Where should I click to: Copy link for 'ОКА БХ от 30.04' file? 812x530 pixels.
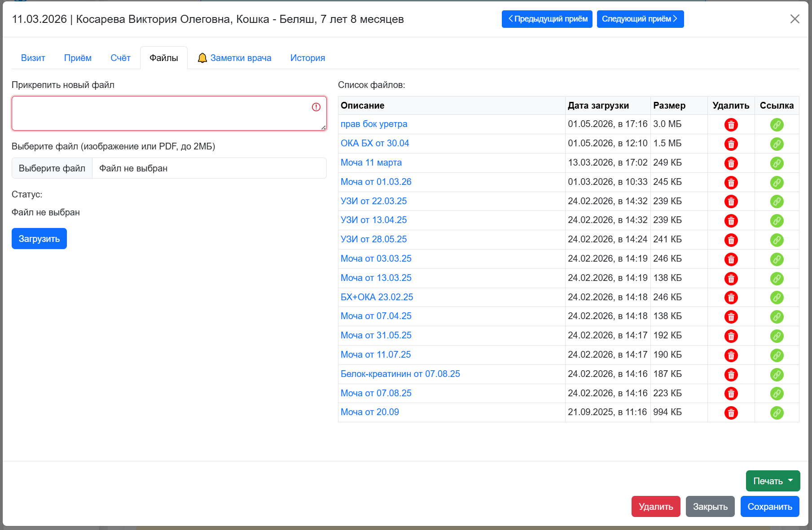pos(777,144)
